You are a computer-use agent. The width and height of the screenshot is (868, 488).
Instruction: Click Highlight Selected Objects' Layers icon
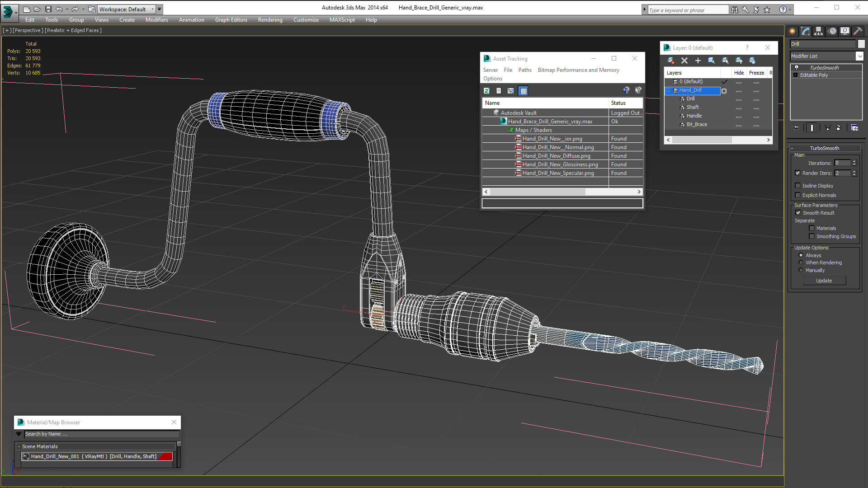click(725, 61)
